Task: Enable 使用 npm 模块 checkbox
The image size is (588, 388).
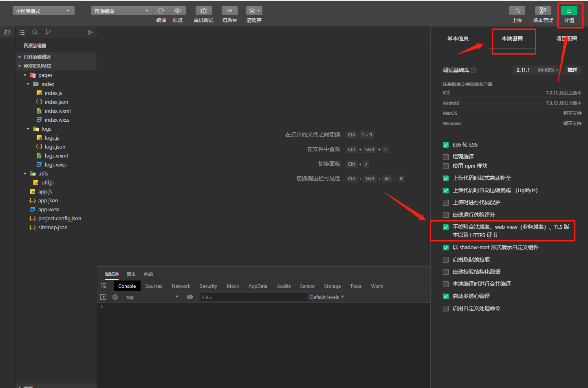Action: click(446, 166)
